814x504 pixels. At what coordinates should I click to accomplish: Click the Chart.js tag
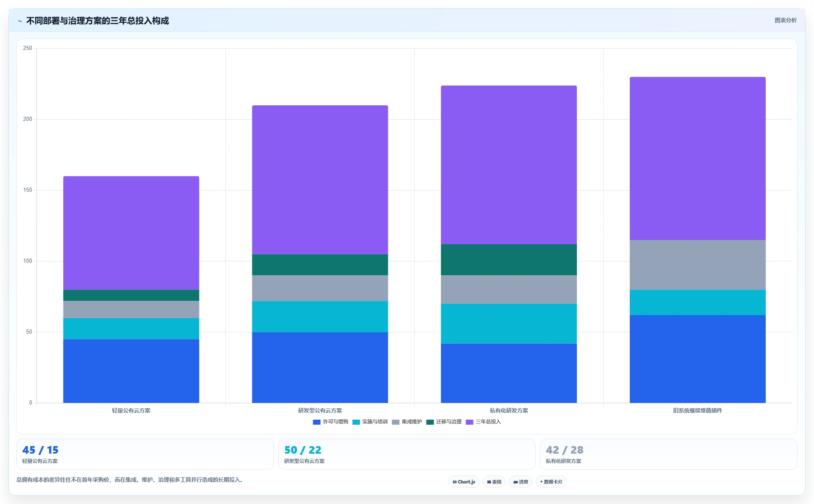(x=464, y=482)
